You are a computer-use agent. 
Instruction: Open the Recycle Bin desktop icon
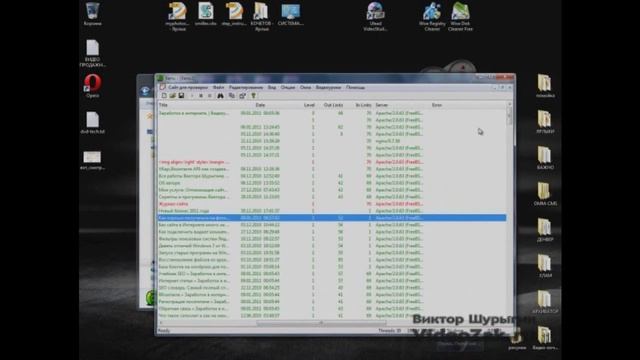(x=93, y=14)
